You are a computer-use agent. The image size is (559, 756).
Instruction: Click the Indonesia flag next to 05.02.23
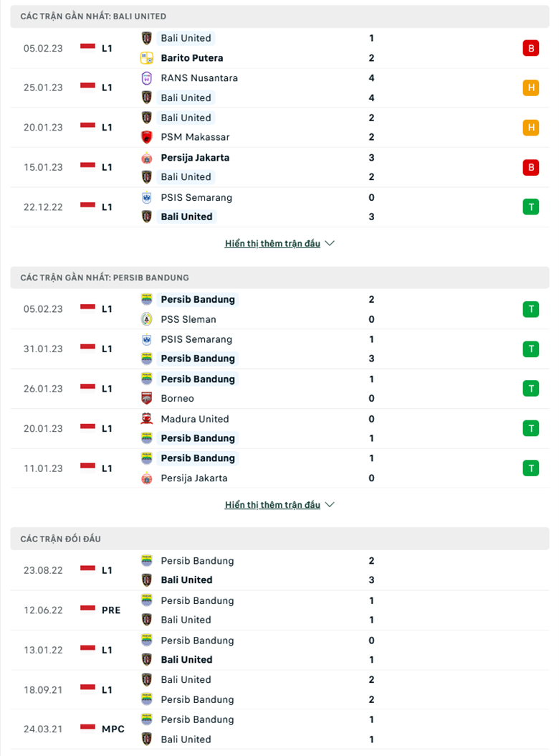coord(86,48)
